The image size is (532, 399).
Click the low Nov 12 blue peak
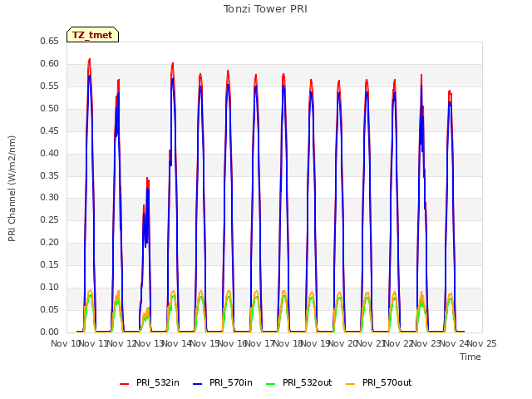pos(148,189)
